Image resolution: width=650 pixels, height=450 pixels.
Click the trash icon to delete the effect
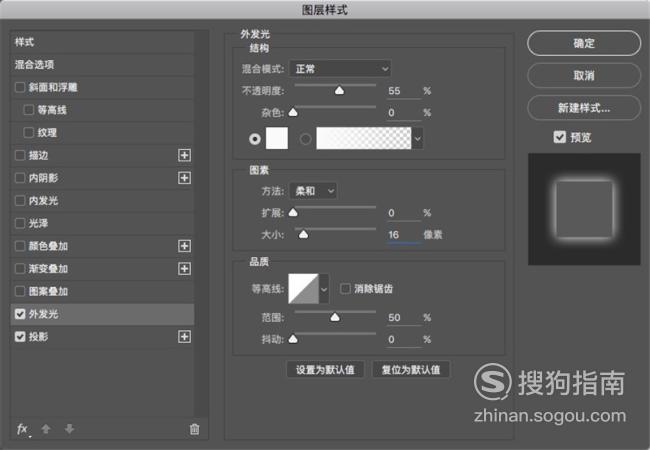[194, 429]
